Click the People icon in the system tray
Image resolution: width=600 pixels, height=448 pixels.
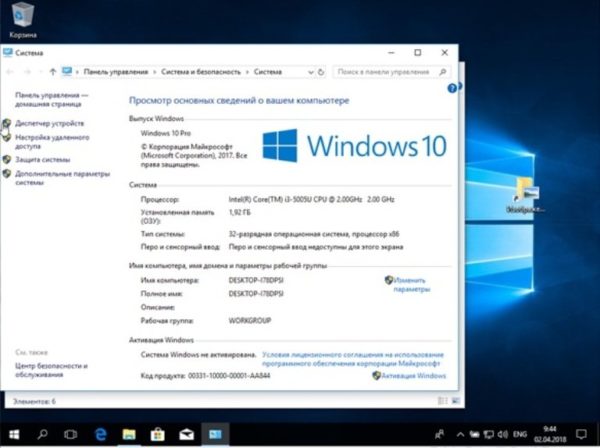pyautogui.click(x=440, y=434)
